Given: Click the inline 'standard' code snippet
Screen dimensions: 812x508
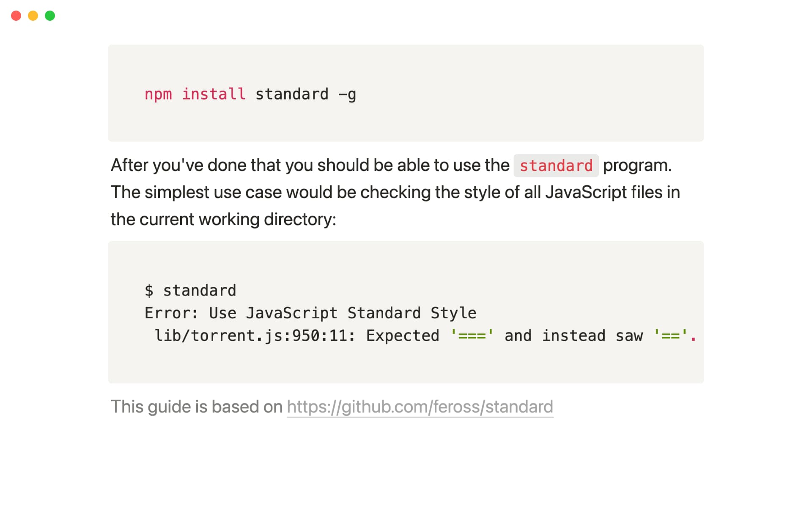Looking at the screenshot, I should [556, 166].
